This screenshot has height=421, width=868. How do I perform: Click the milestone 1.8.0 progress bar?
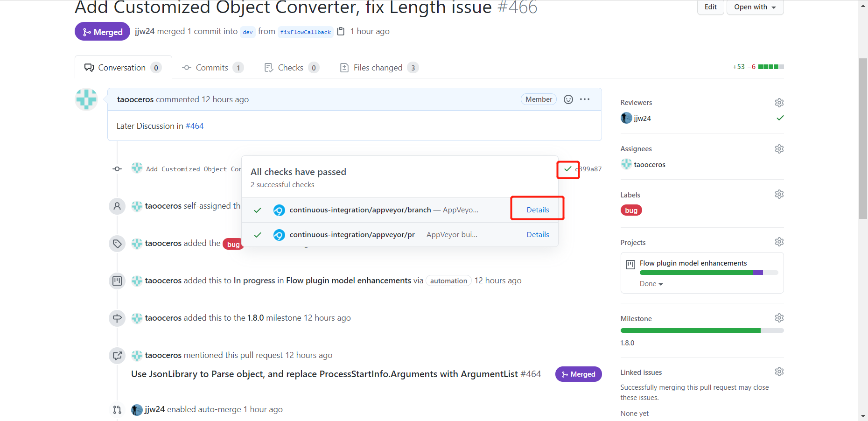point(702,330)
